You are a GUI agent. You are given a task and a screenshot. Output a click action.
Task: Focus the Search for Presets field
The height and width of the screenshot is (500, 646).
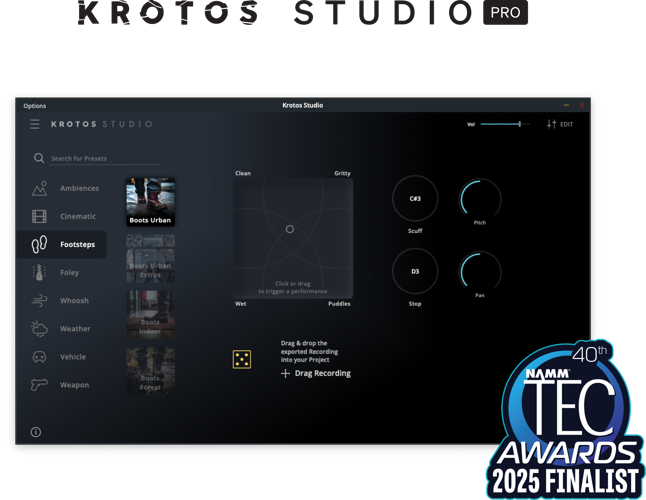[104, 159]
